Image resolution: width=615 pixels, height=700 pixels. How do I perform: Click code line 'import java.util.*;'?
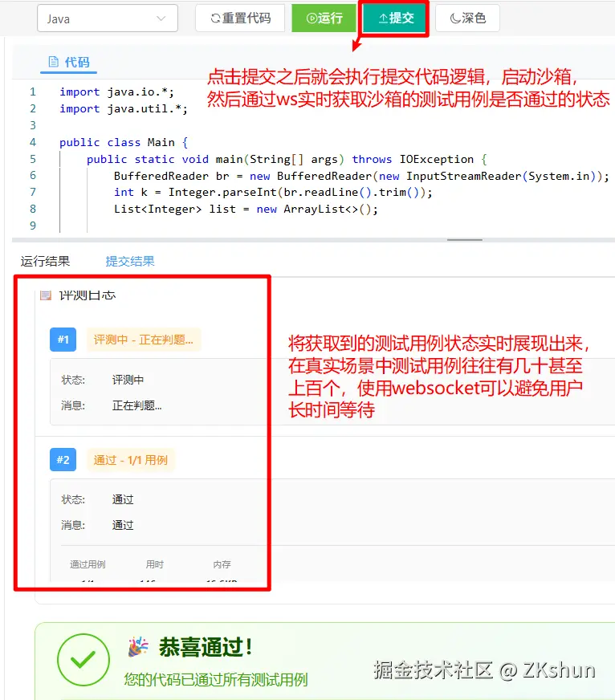click(124, 109)
